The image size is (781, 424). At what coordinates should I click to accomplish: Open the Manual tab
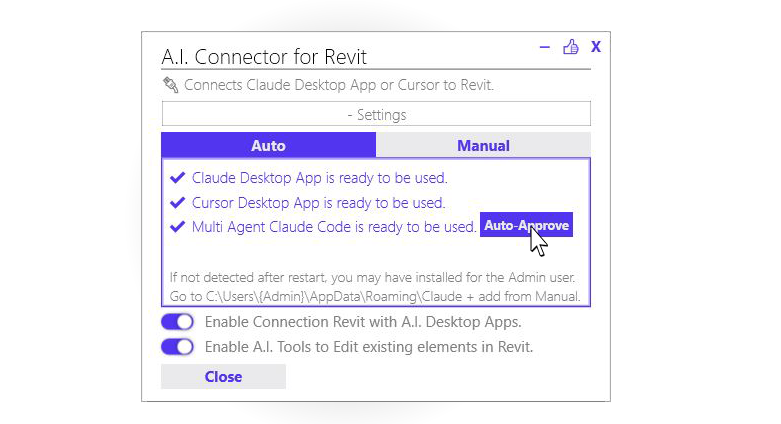coord(483,146)
